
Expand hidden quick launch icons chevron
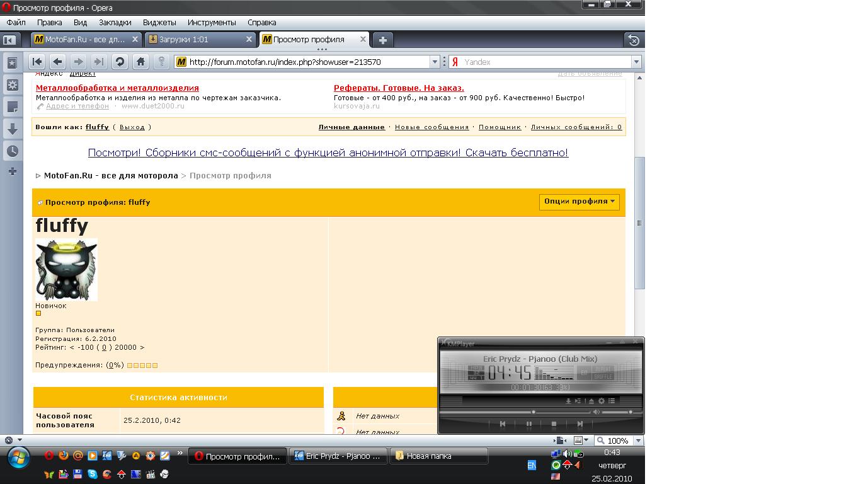pos(180,452)
